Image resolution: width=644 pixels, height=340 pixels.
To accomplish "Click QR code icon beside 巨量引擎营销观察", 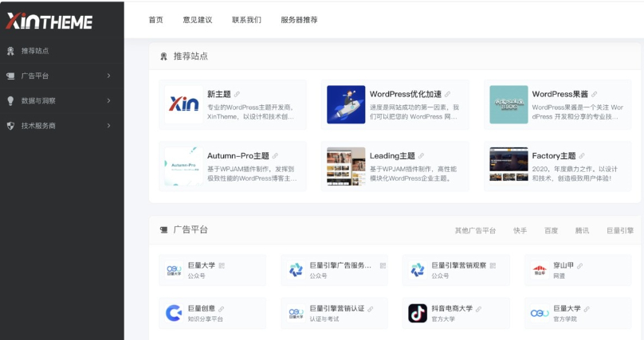I will [493, 266].
